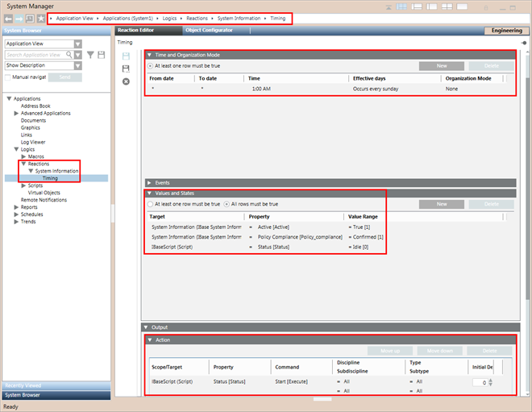Enable the Manual navigation checkbox
The width and height of the screenshot is (532, 412).
click(x=8, y=77)
